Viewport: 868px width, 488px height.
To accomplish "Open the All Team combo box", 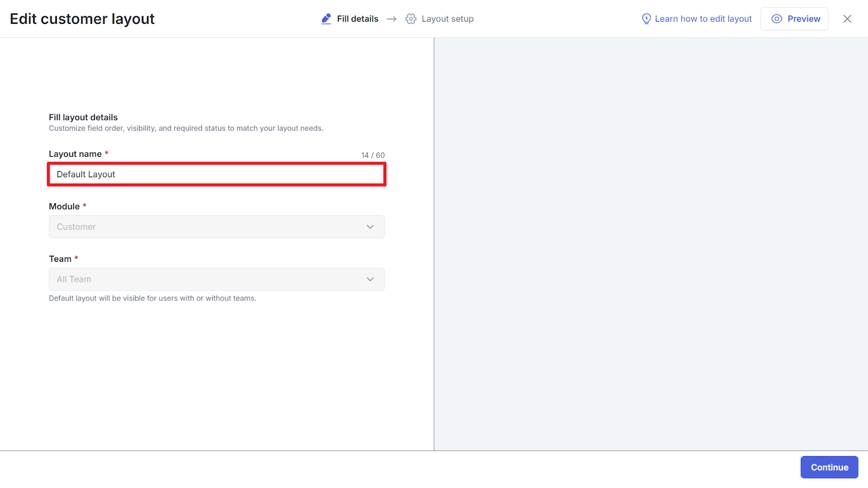I will [x=206, y=279].
